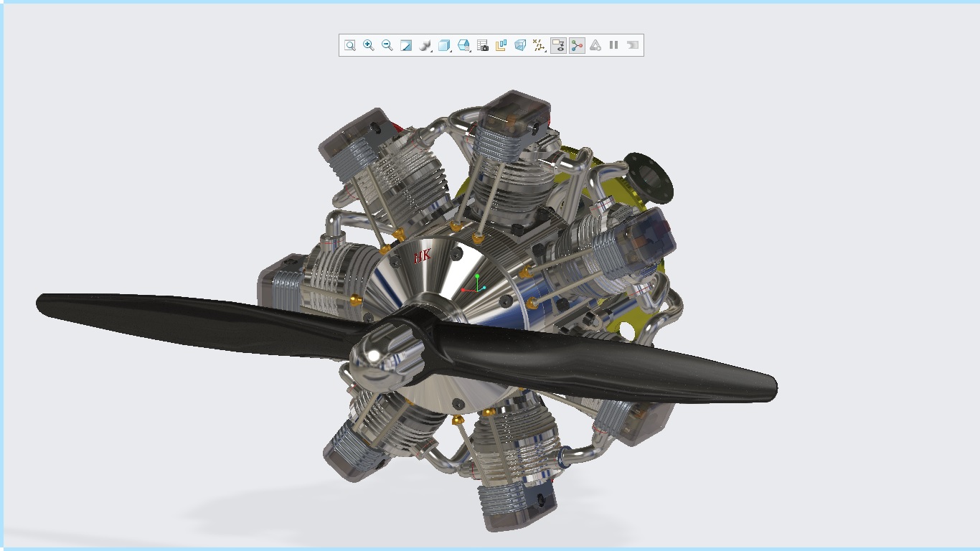Repaint the graphics window
This screenshot has width=980, height=551.
pos(406,45)
